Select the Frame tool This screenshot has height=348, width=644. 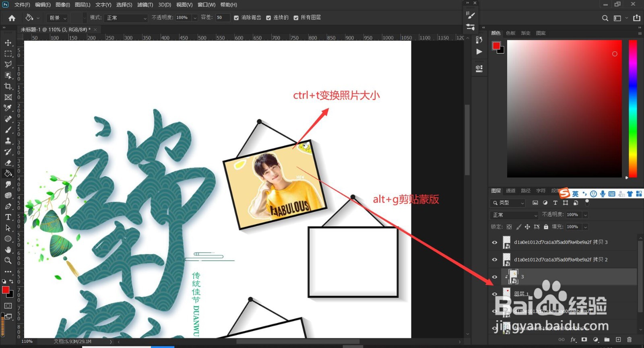pos(8,97)
